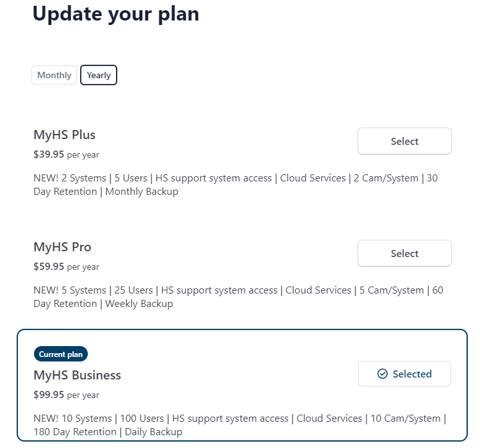The width and height of the screenshot is (480, 448).
Task: Click the MyHS Plus feature description
Action: pos(235,185)
